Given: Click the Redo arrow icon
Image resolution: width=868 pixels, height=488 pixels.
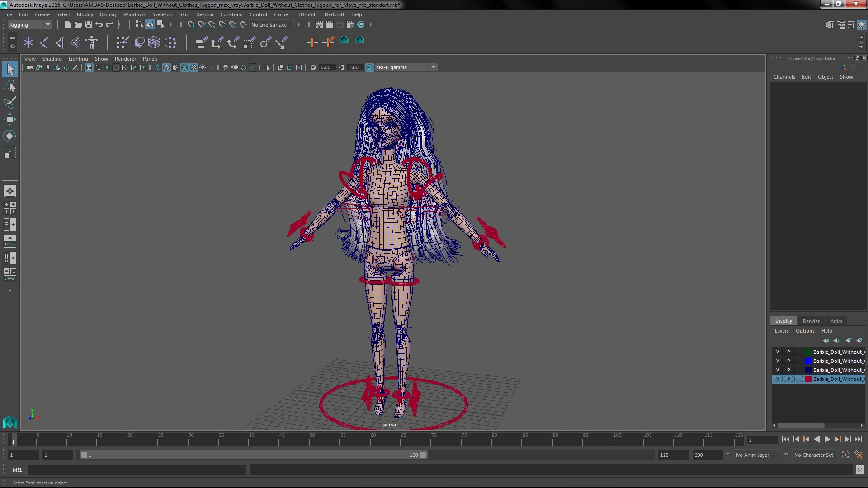Looking at the screenshot, I should [109, 24].
